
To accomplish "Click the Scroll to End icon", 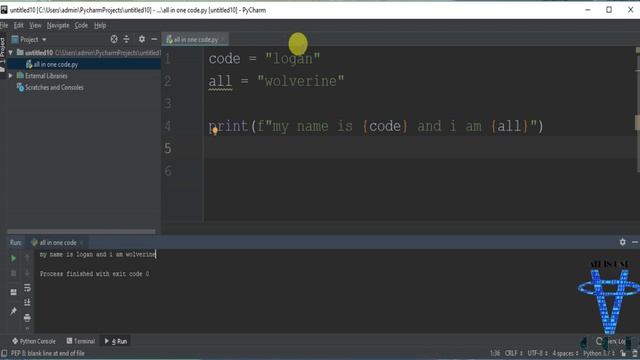I will (27, 302).
